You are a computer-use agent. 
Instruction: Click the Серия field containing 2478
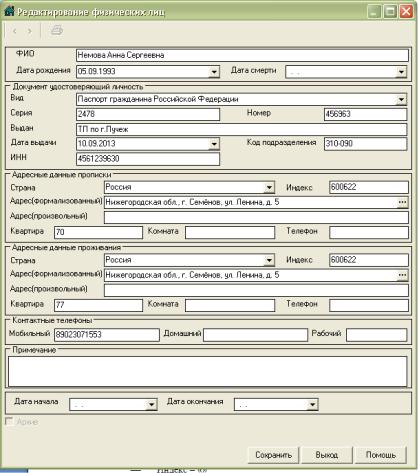click(148, 114)
